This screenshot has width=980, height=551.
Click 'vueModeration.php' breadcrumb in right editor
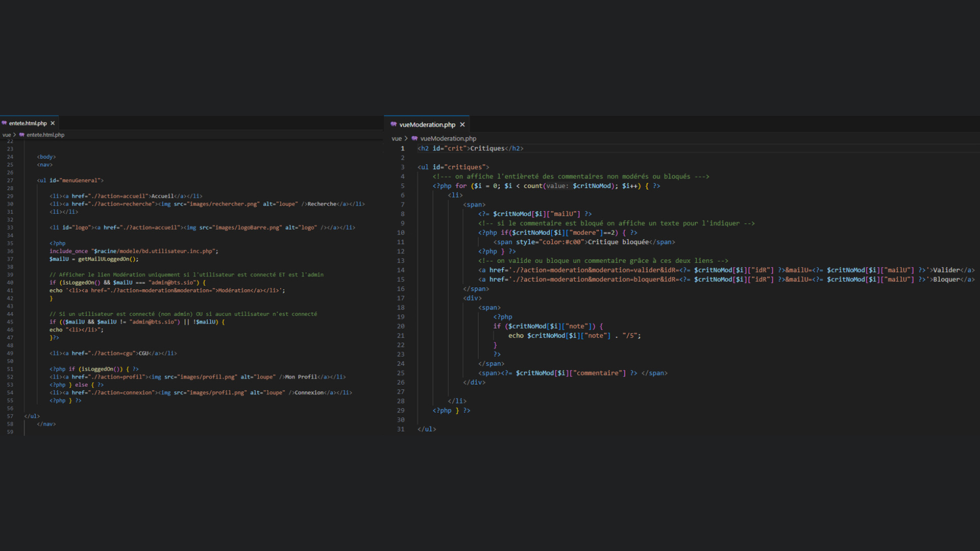coord(448,138)
